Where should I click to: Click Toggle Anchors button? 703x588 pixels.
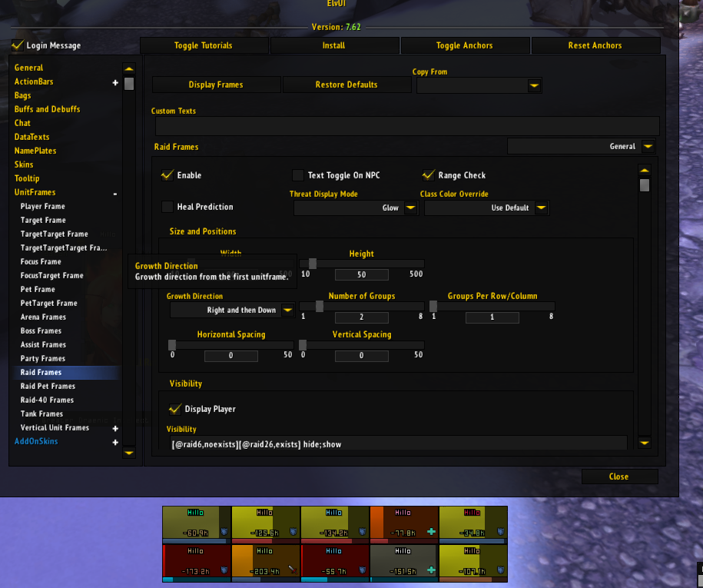pos(465,45)
